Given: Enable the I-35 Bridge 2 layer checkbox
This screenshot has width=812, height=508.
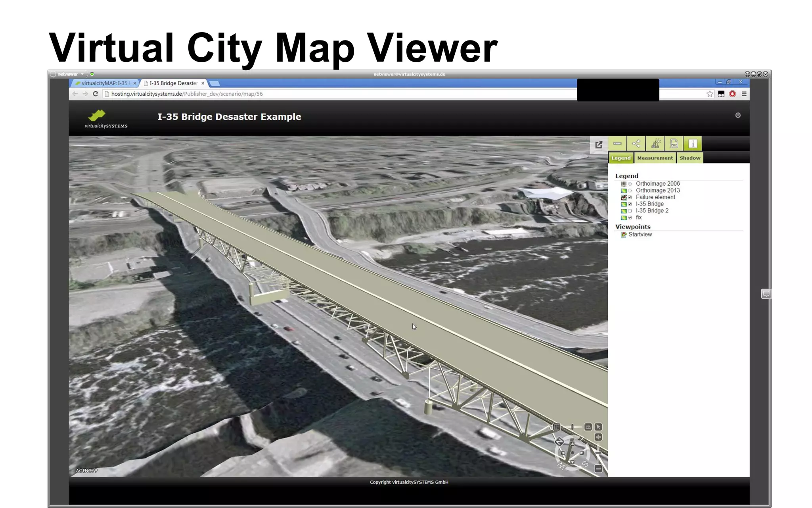Looking at the screenshot, I should (x=630, y=211).
